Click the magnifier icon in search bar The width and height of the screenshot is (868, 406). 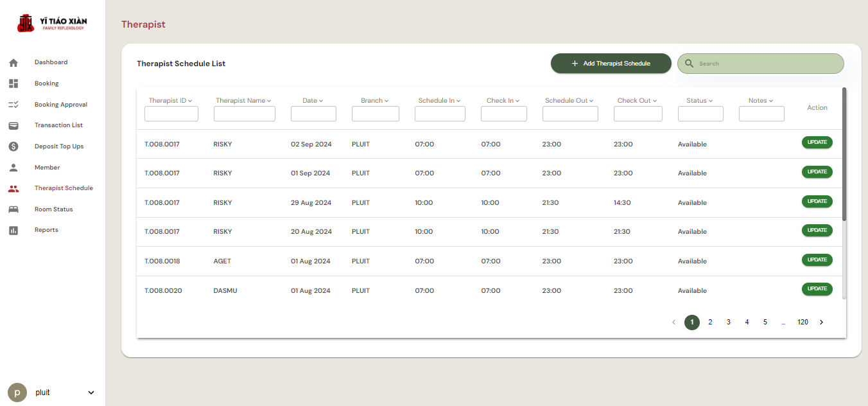[x=690, y=64]
